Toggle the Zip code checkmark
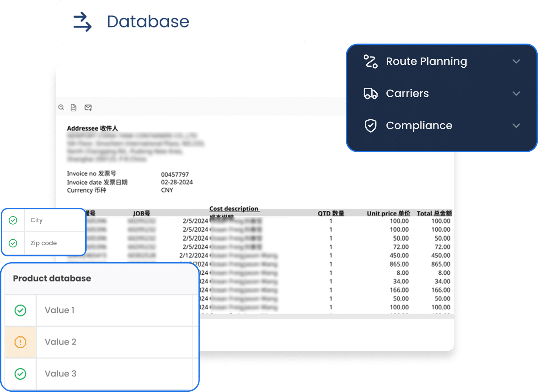This screenshot has width=538, height=392. [13, 243]
